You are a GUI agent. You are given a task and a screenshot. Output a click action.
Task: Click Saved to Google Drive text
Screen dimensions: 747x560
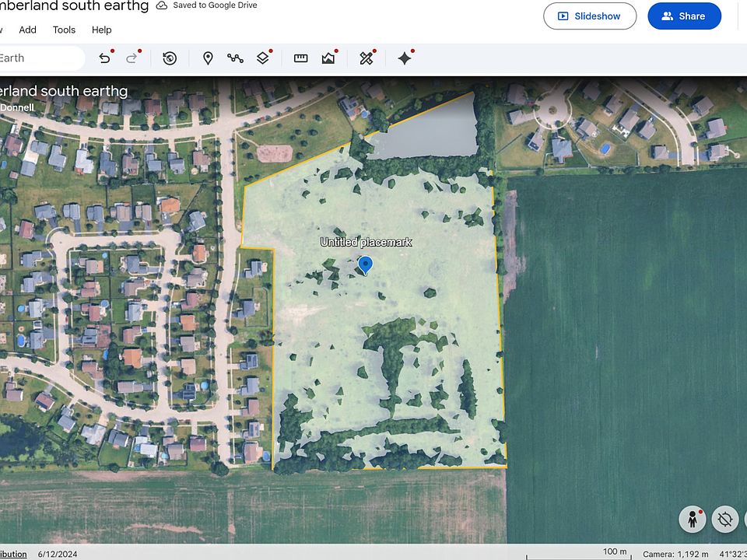point(215,5)
